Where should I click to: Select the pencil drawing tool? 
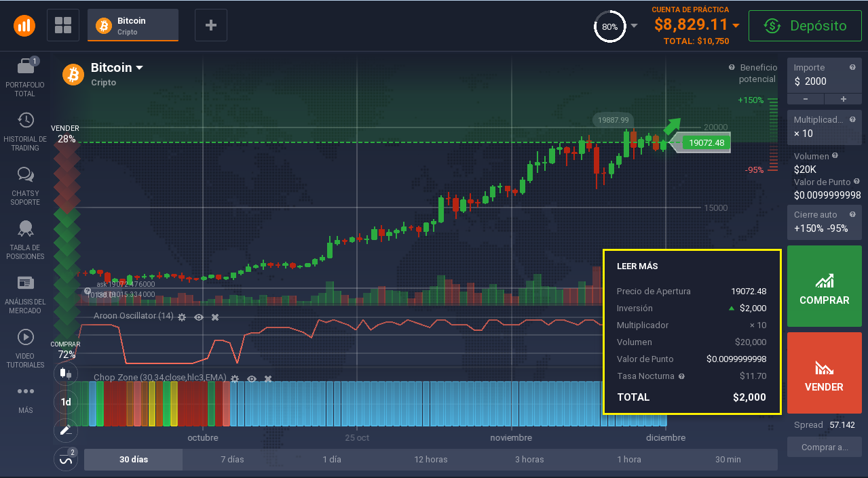[x=66, y=430]
